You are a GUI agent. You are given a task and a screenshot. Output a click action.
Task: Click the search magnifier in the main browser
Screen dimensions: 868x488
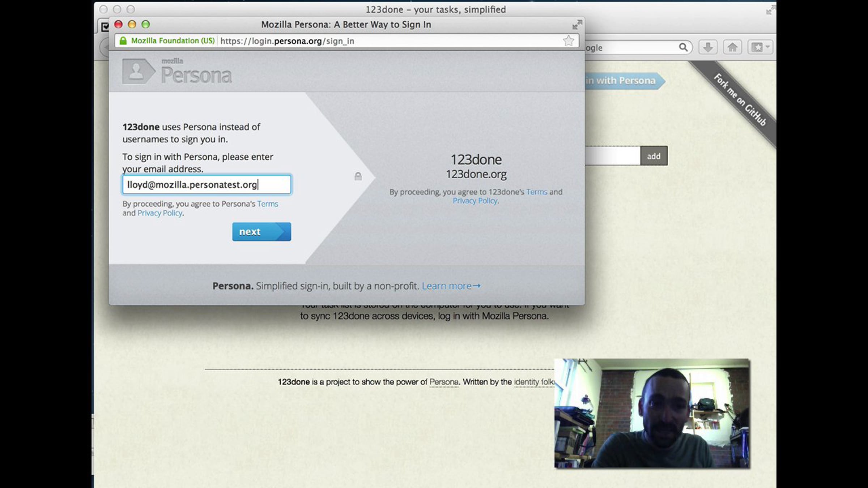pyautogui.click(x=683, y=47)
